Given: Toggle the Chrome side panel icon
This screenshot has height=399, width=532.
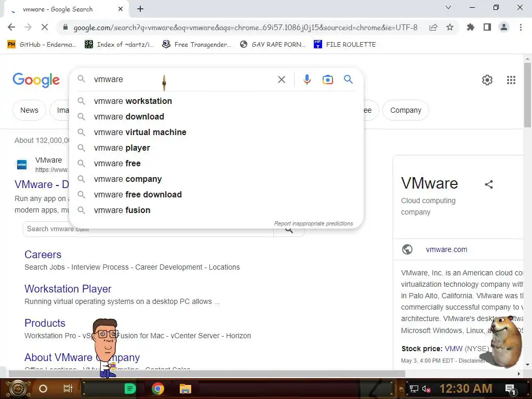Looking at the screenshot, I should (x=487, y=27).
